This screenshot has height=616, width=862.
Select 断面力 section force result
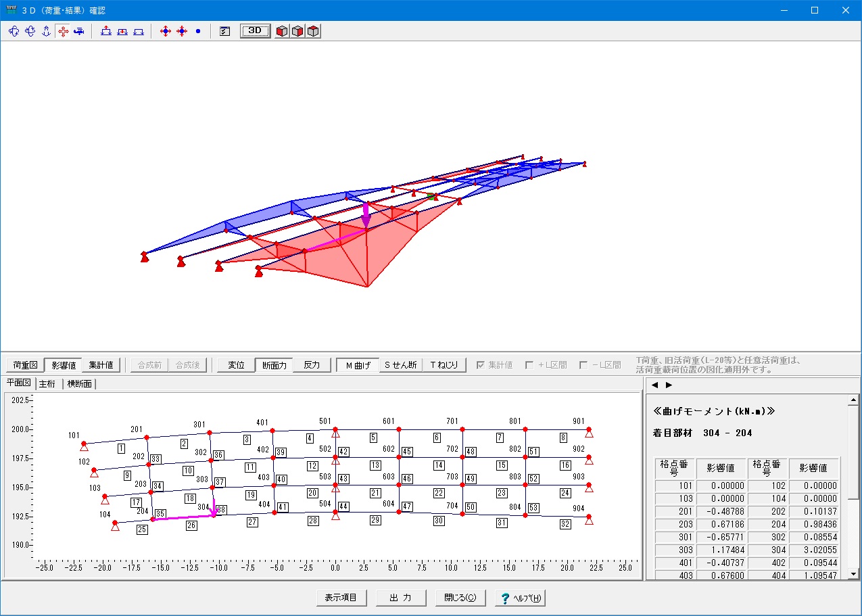274,365
